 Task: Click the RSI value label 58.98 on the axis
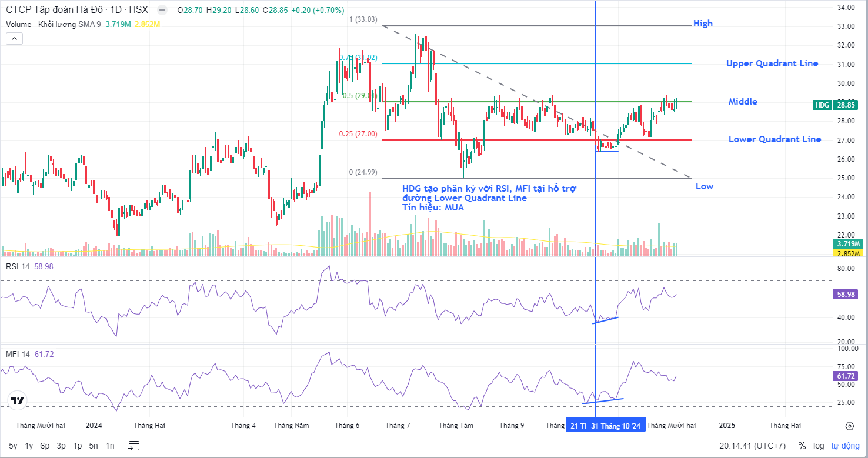(x=846, y=294)
